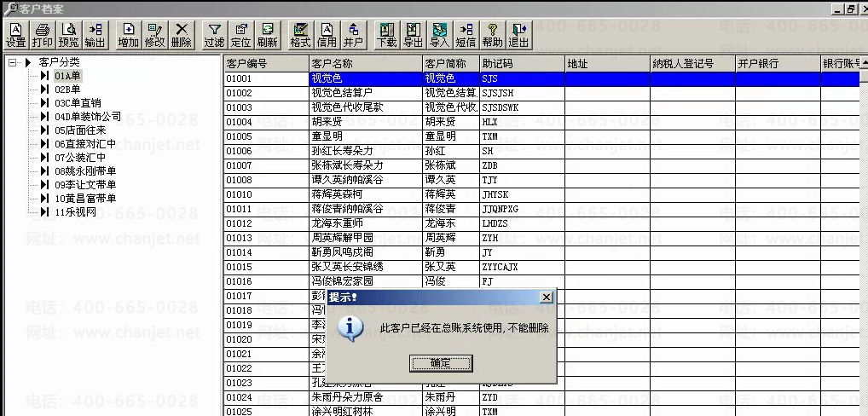Click the 导入 (Import) toolbar icon

439,35
